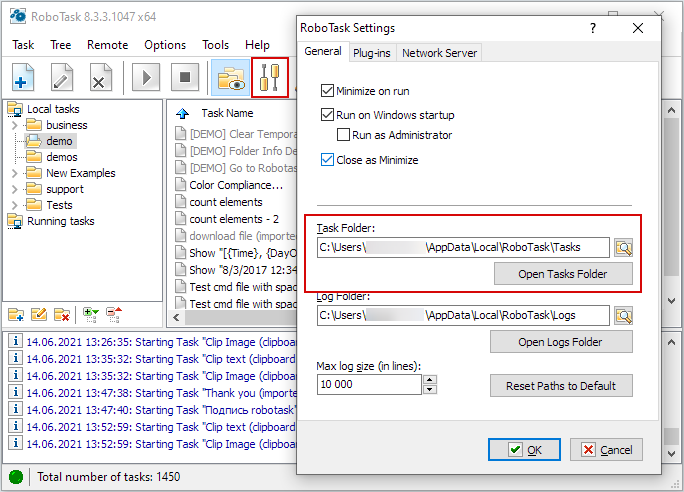The height and width of the screenshot is (492, 684).
Task: Toggle Run on Windows startup checkbox
Action: 327,115
